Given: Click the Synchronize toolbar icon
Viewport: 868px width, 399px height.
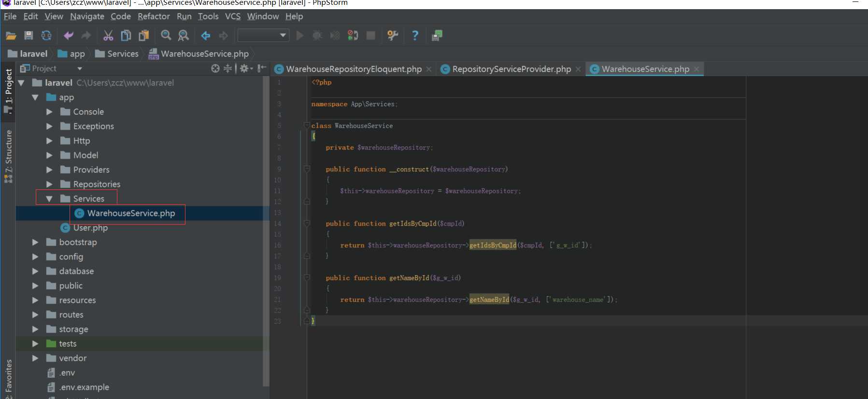Looking at the screenshot, I should 46,35.
